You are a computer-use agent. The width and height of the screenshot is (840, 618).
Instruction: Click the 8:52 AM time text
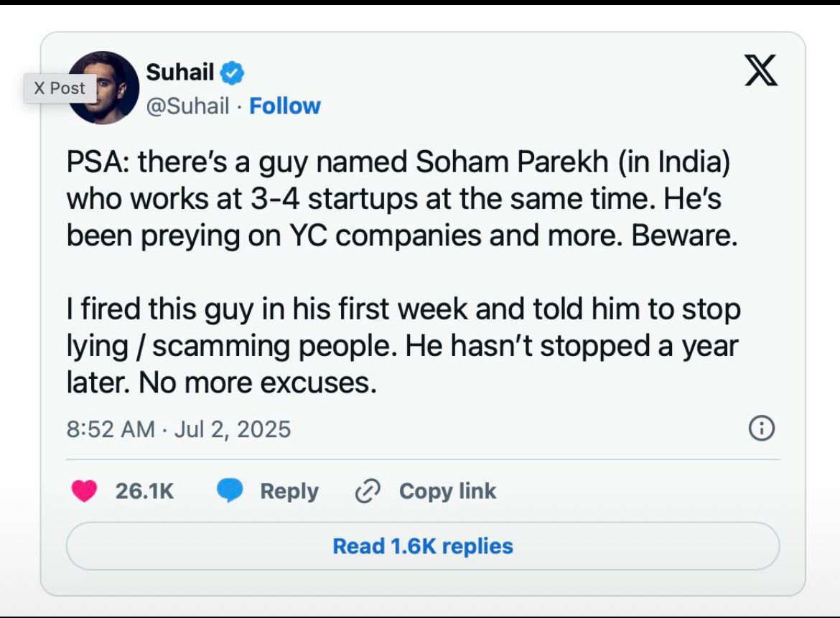coord(111,429)
